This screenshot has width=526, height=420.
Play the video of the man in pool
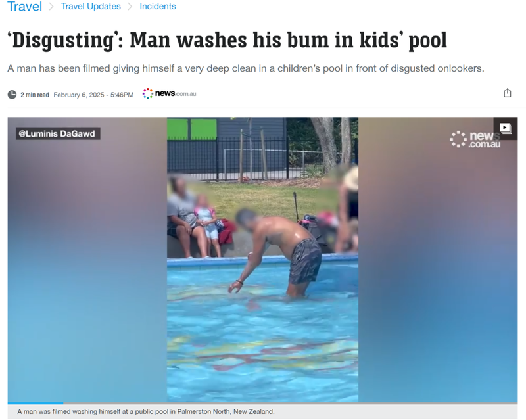(262, 260)
